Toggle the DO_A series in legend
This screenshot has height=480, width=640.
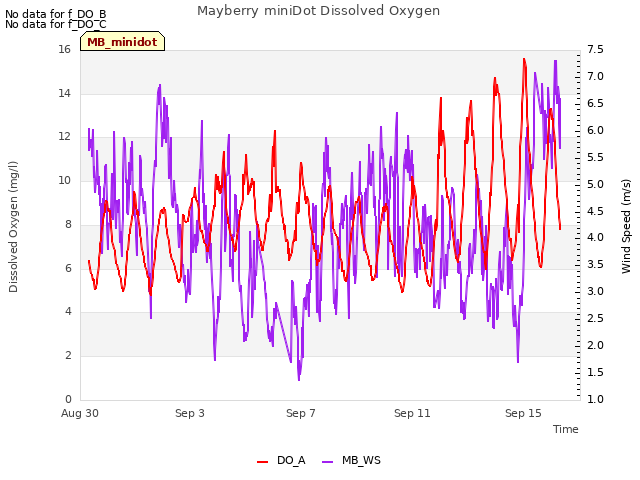[x=281, y=460]
